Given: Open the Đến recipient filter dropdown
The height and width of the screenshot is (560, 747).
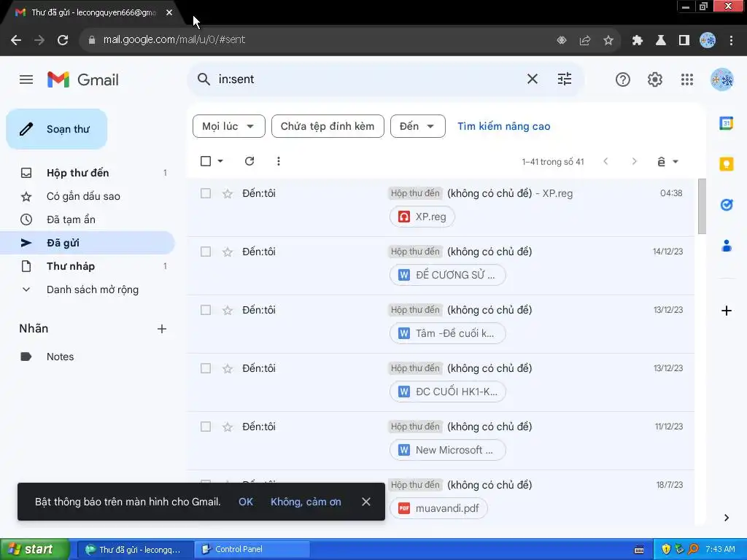Looking at the screenshot, I should 418,126.
